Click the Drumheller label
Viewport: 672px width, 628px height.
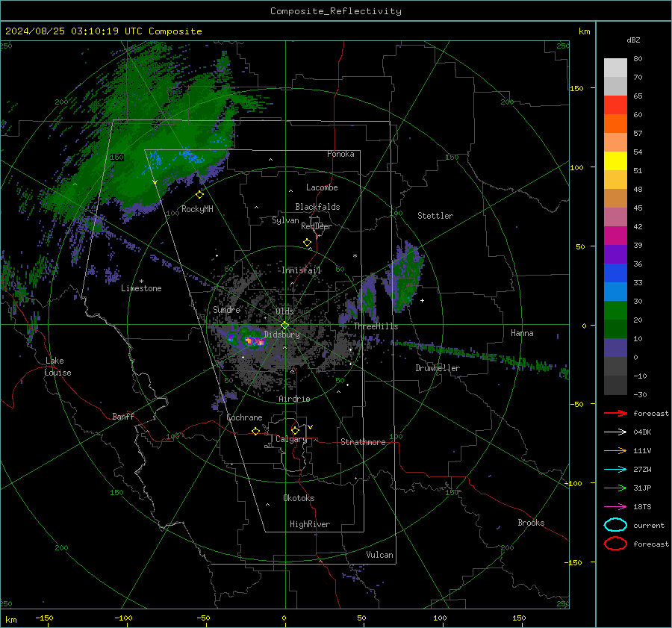coord(438,368)
